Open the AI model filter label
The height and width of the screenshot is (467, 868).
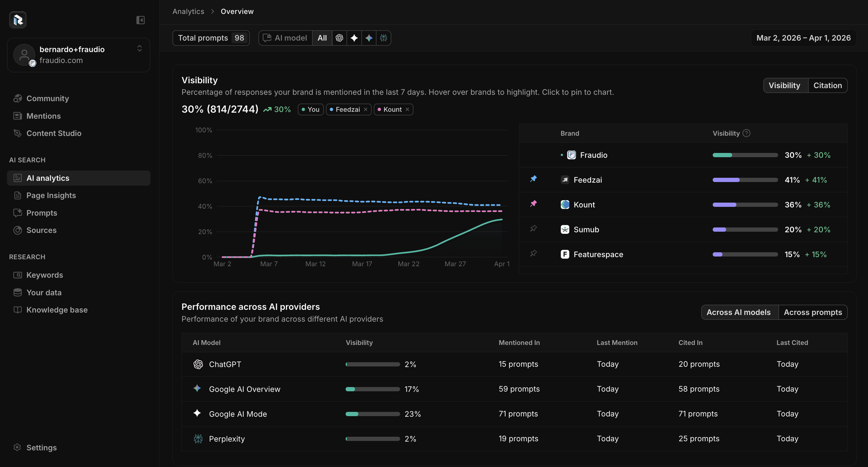point(285,38)
